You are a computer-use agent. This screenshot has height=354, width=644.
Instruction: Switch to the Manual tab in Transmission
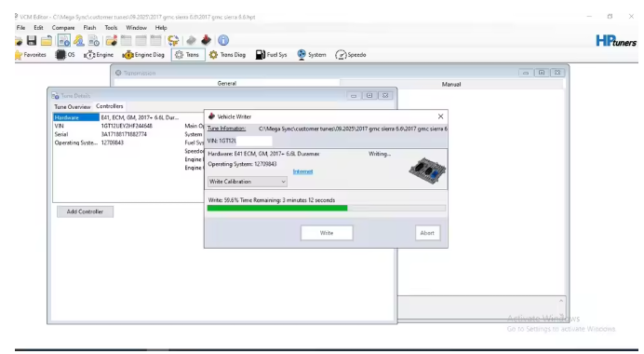451,84
